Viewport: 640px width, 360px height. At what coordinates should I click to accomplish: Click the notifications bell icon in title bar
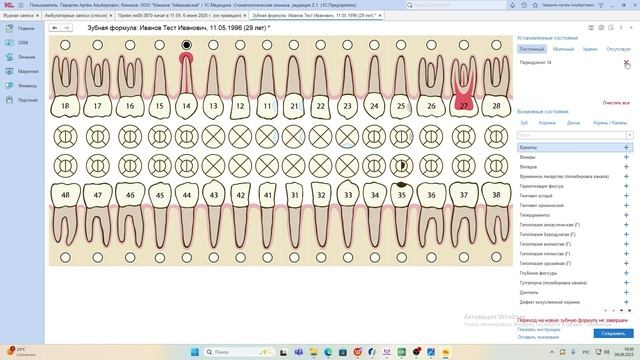[x=512, y=5]
